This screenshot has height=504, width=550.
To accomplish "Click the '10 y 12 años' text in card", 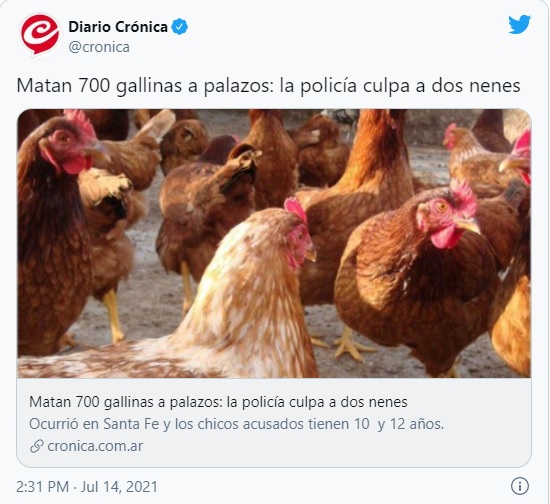I will [399, 424].
